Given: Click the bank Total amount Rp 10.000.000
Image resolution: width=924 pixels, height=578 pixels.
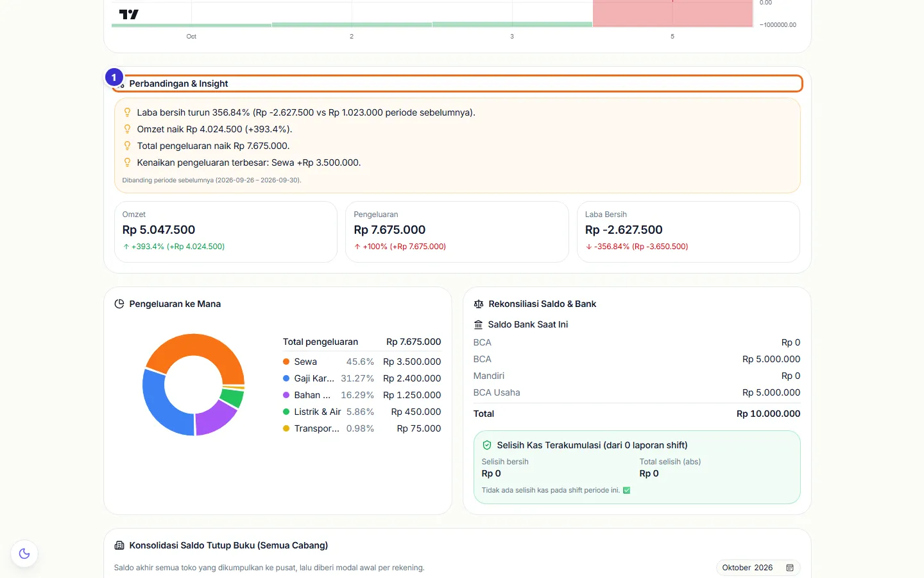Looking at the screenshot, I should [769, 414].
